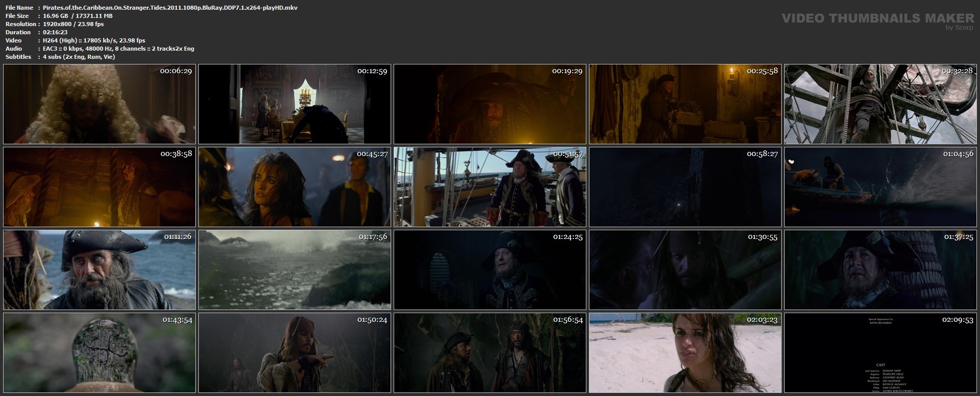
Task: Click the subtitles info 4 subs
Action: [79, 57]
